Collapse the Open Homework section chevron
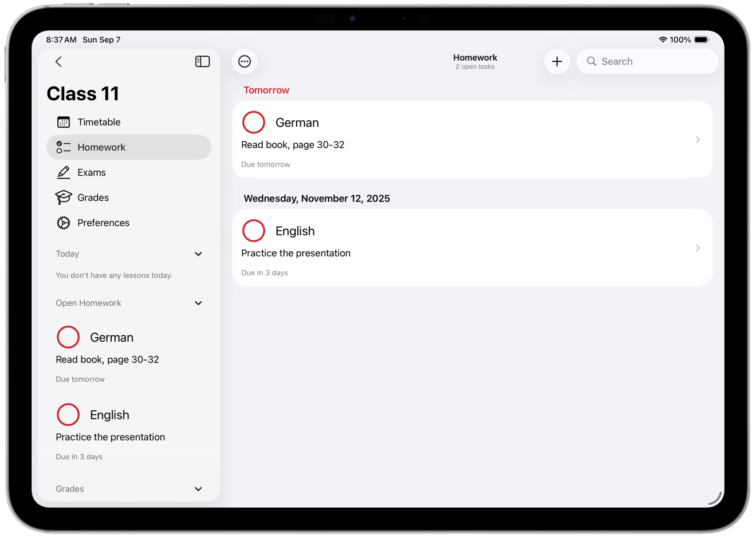The width and height of the screenshot is (756, 538). 198,303
